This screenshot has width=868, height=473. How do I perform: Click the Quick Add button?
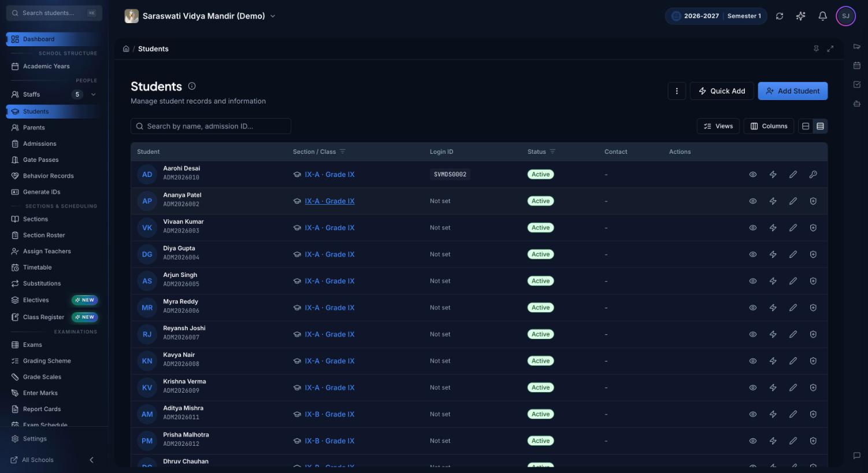[722, 91]
